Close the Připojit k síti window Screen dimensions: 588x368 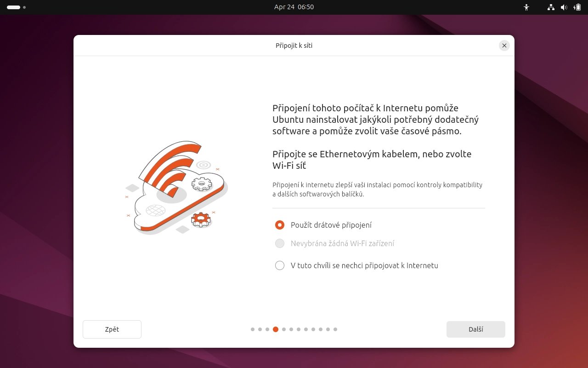coord(504,46)
